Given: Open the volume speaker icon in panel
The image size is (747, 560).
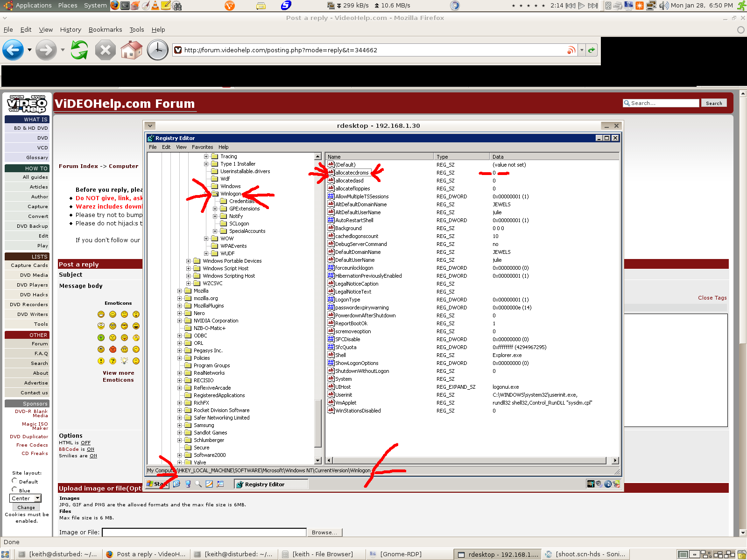Looking at the screenshot, I should (664, 6).
